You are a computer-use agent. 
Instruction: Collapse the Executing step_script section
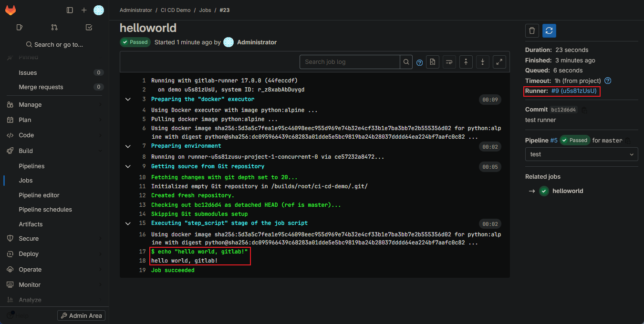point(128,223)
